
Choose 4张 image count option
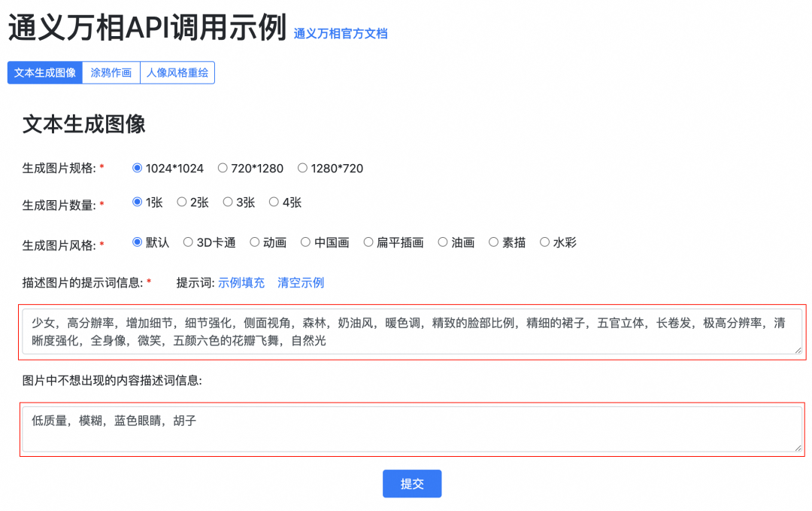[x=274, y=202]
